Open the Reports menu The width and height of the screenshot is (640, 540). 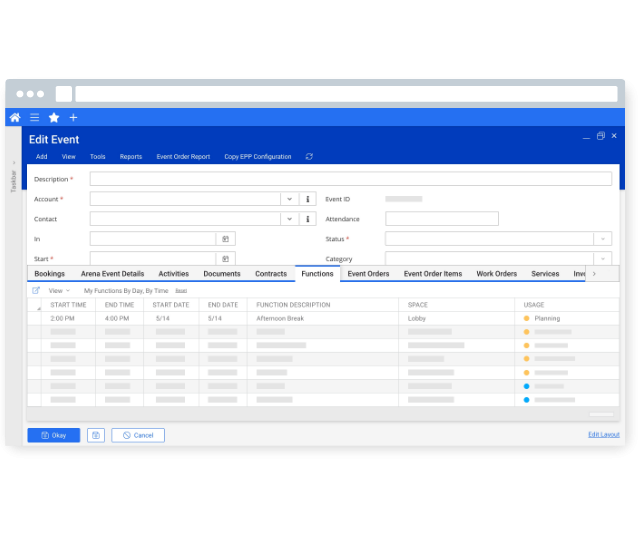(131, 157)
